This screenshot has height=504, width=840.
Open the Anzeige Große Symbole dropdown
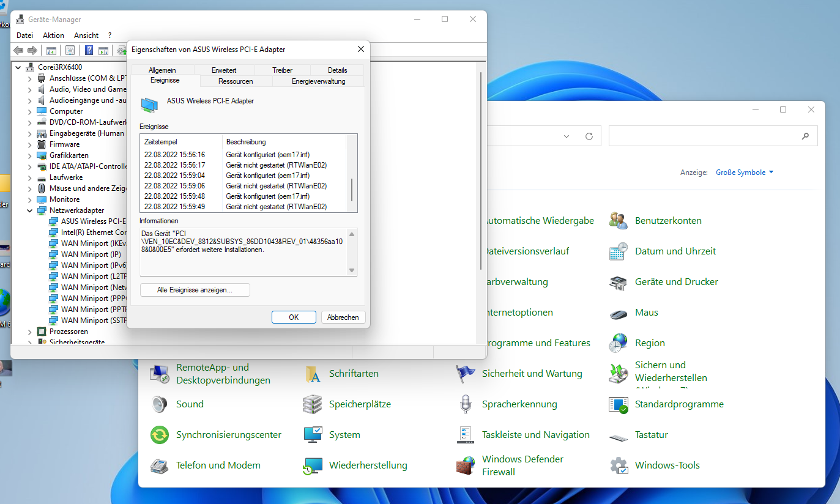[x=745, y=172]
